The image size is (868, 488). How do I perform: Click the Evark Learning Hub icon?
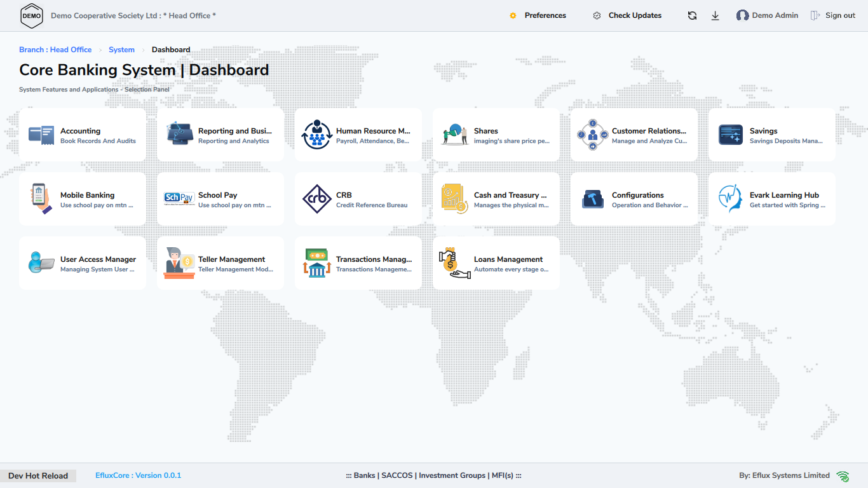coord(731,199)
